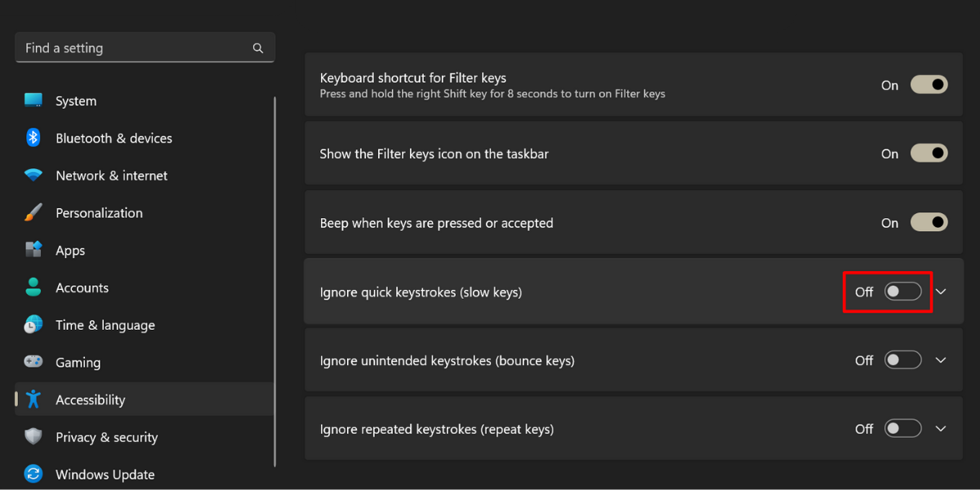Disable beep when keys are pressed
The height and width of the screenshot is (490, 980).
pos(929,222)
